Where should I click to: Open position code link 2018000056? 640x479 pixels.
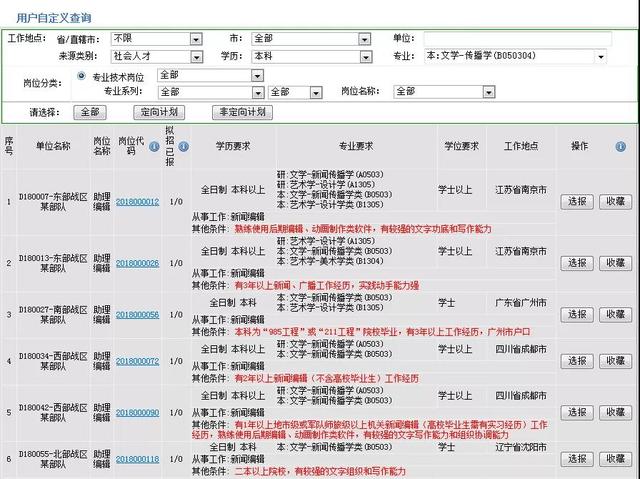tap(138, 315)
